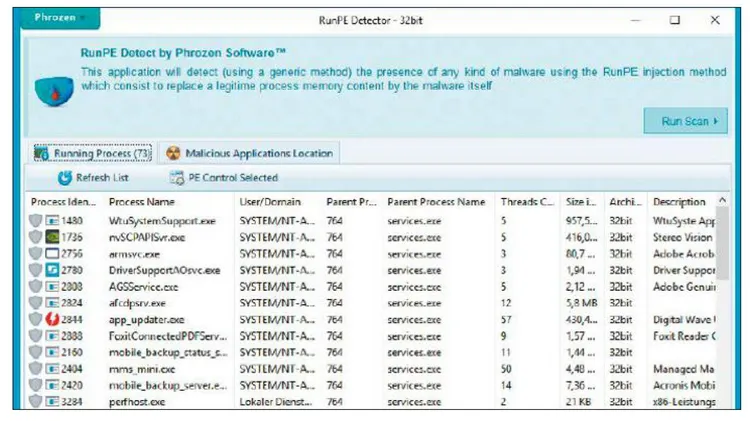Image resolution: width=750 pixels, height=421 pixels.
Task: Click app icon for DriverSupportAOsvc.exe process
Action: (52, 270)
